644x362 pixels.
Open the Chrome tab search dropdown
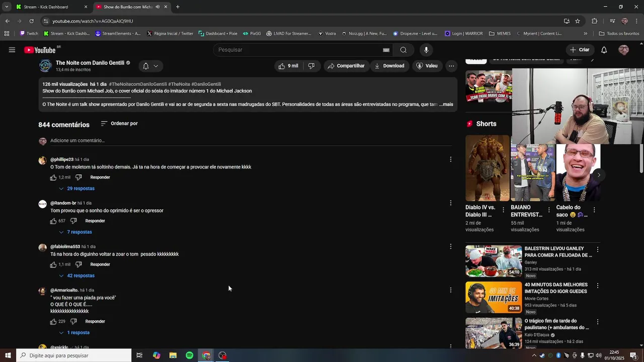click(x=6, y=7)
